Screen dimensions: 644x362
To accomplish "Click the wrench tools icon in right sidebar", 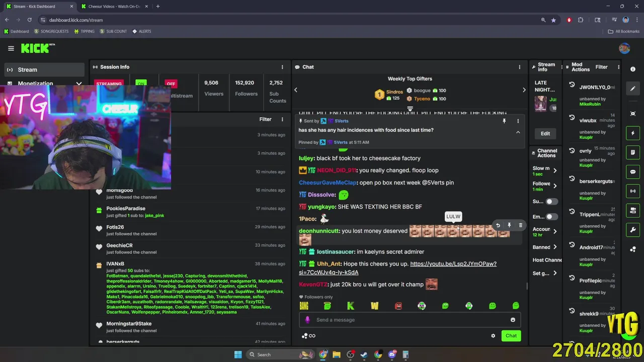I will click(633, 230).
